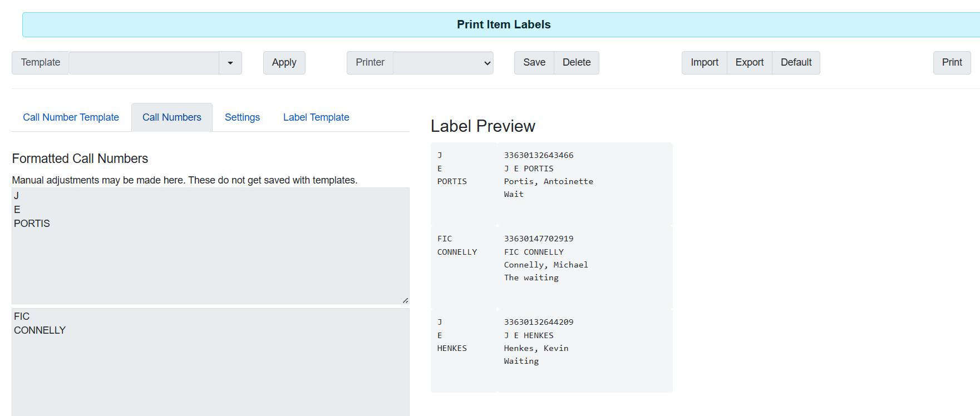Click 'J E PORTIS' pocket label line
This screenshot has height=416, width=980.
coord(529,169)
